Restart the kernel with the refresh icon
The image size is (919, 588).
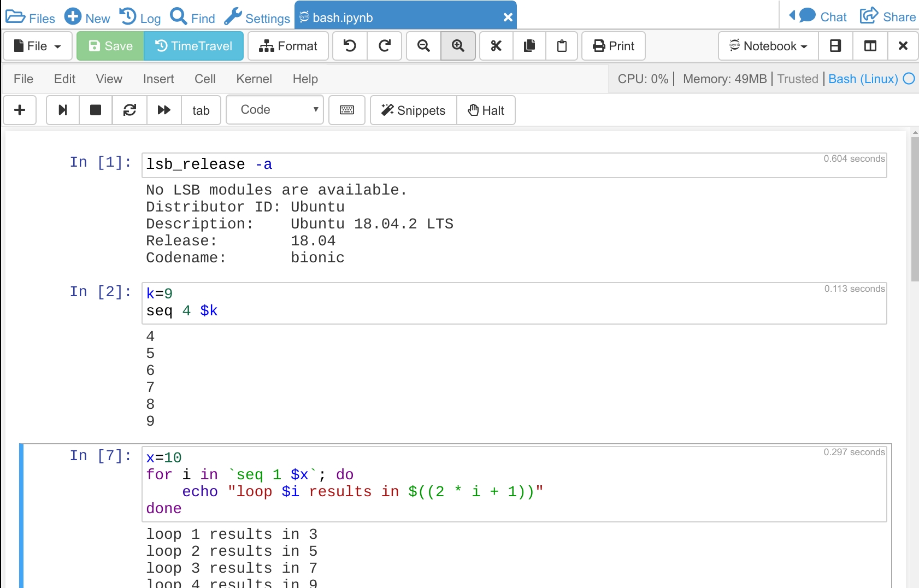129,110
